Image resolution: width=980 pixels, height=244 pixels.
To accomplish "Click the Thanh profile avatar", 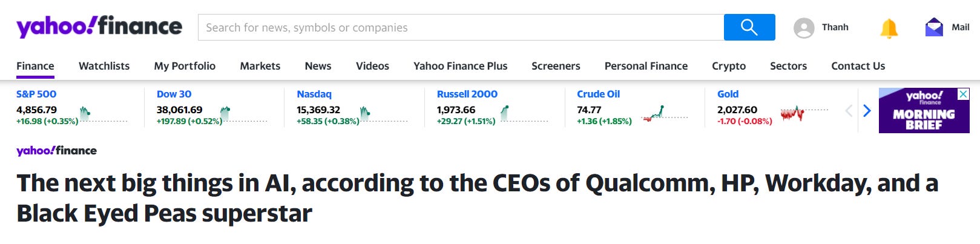I will click(x=804, y=28).
